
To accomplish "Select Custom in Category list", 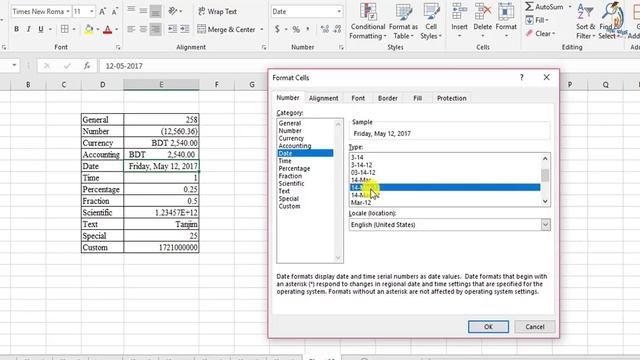I will pyautogui.click(x=289, y=206).
